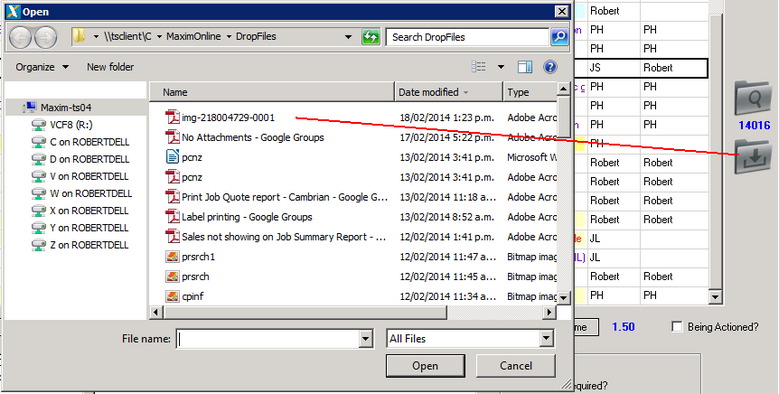Open the Y on ROBERTDELL drive
The height and width of the screenshot is (394, 779).
click(80, 228)
